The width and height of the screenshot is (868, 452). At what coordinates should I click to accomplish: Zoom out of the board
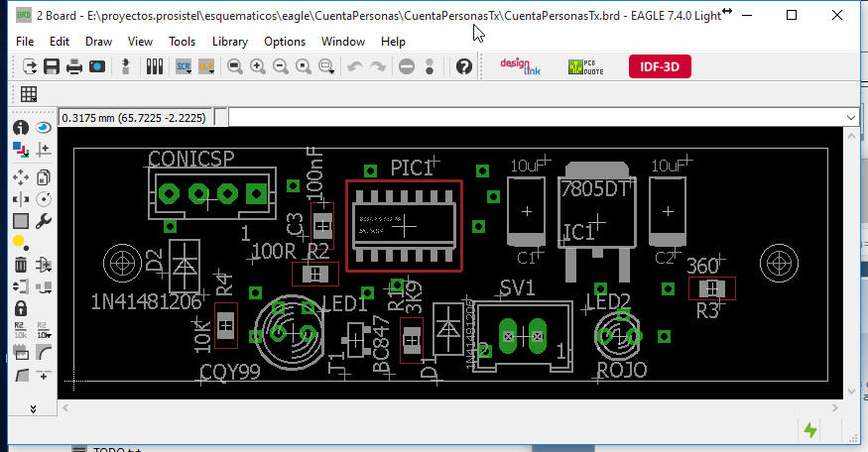[281, 67]
